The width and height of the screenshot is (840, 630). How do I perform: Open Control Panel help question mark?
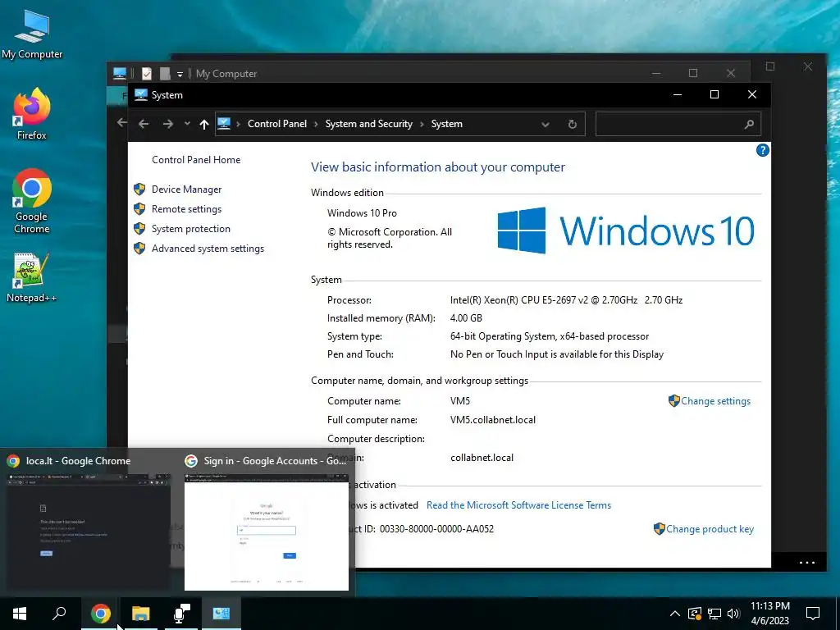pyautogui.click(x=762, y=151)
